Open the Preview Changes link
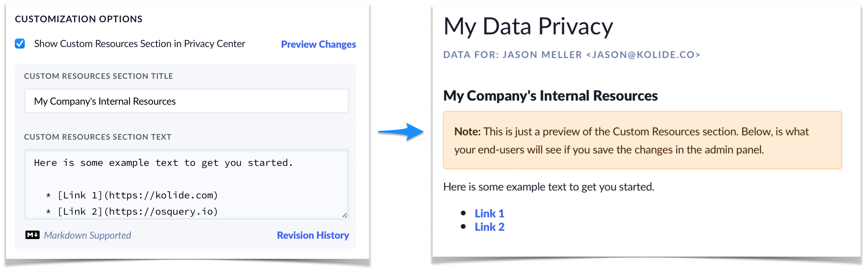Screen dimensions: 868x273 318,44
